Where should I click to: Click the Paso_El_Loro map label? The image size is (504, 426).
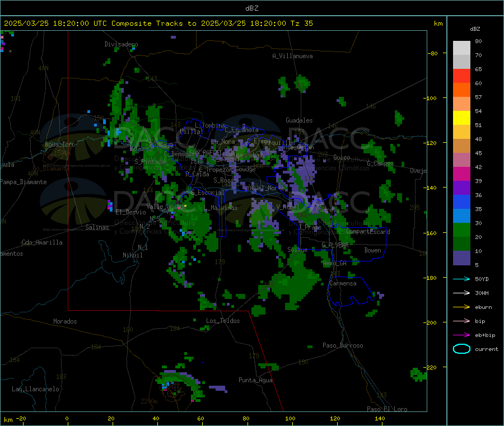(387, 409)
